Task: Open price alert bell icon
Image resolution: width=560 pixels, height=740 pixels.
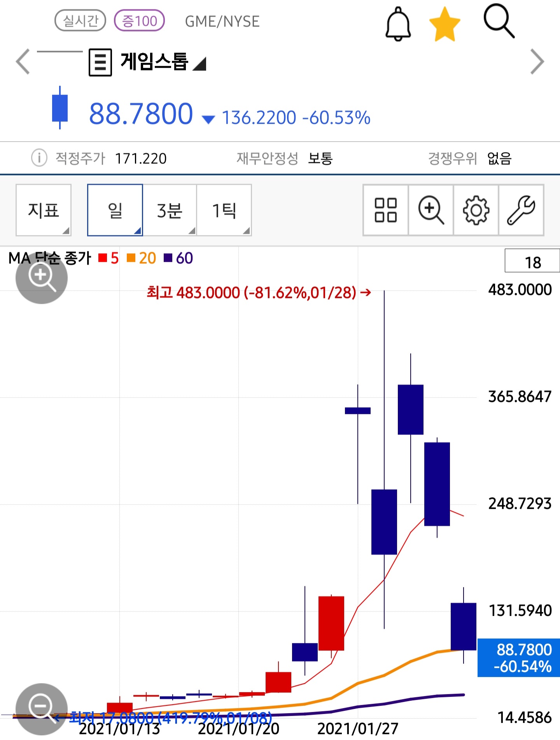Action: coord(398,24)
